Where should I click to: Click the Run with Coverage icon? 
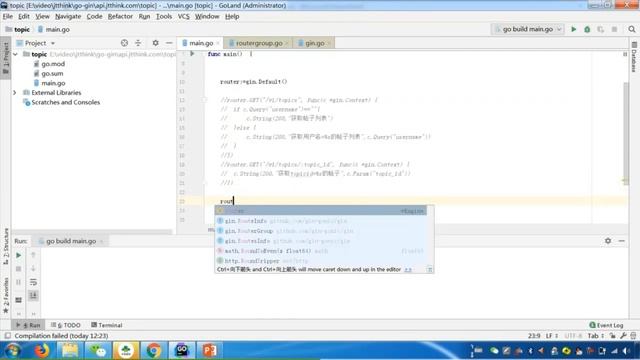(x=600, y=29)
